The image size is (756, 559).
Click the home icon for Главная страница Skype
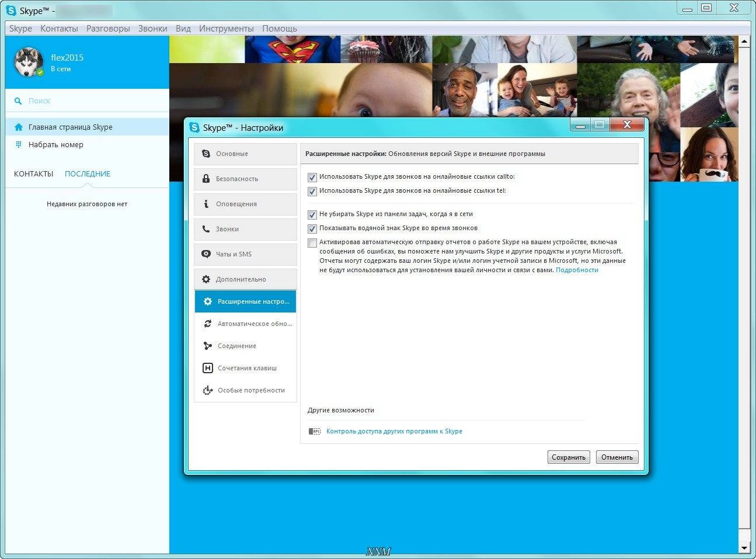(x=19, y=127)
